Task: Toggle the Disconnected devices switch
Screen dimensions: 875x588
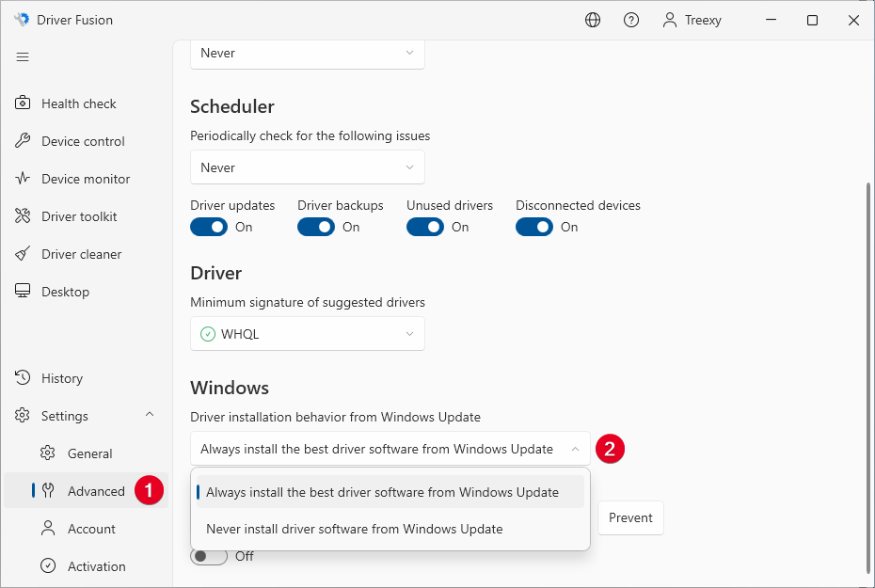Action: 534,227
